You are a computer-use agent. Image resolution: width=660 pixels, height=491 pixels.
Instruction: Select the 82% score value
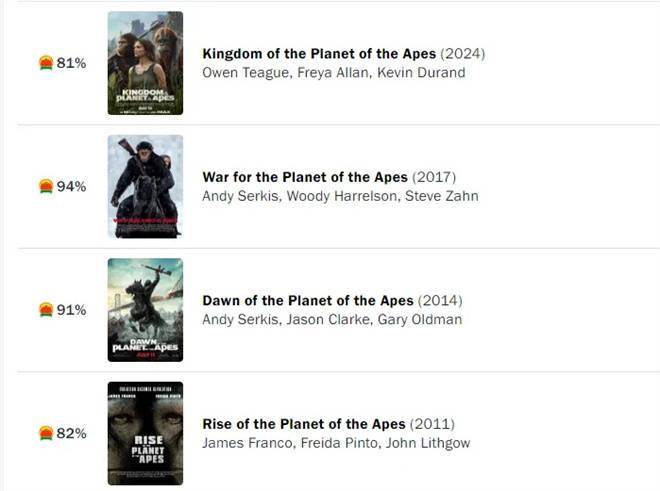pyautogui.click(x=71, y=433)
